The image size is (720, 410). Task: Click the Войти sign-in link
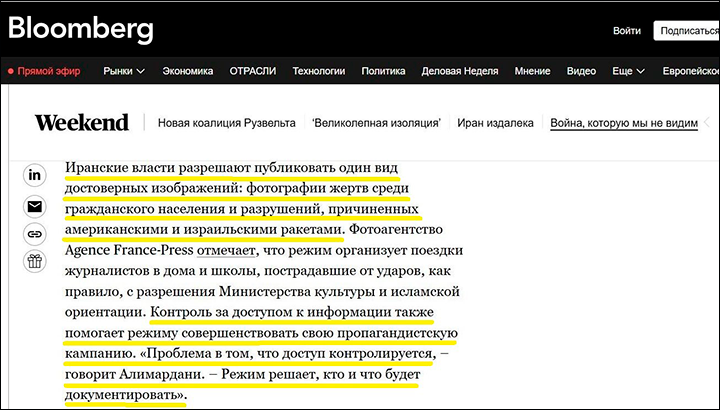pyautogui.click(x=627, y=31)
